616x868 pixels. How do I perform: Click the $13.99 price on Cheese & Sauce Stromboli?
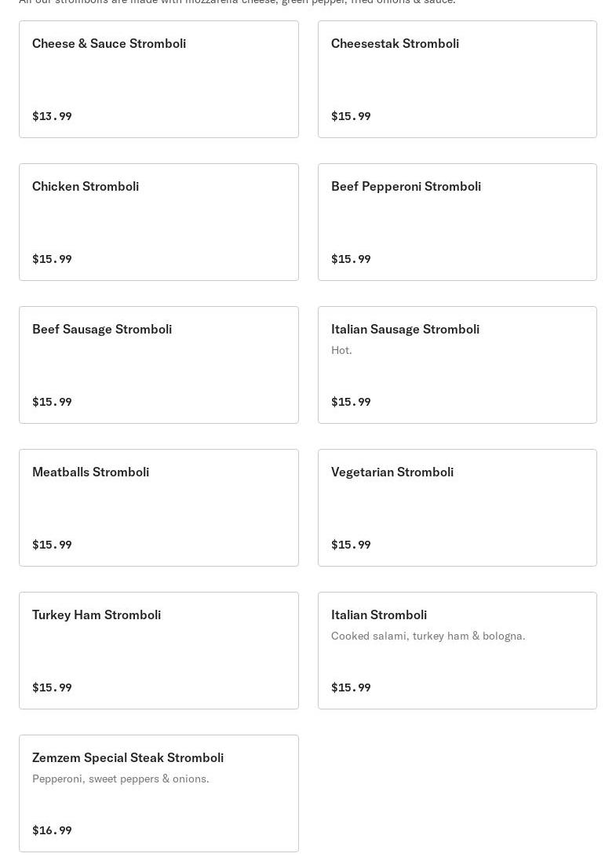(52, 116)
